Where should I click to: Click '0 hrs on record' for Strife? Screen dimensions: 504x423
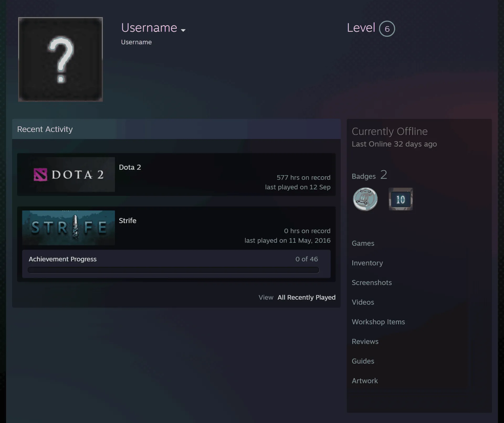click(307, 231)
